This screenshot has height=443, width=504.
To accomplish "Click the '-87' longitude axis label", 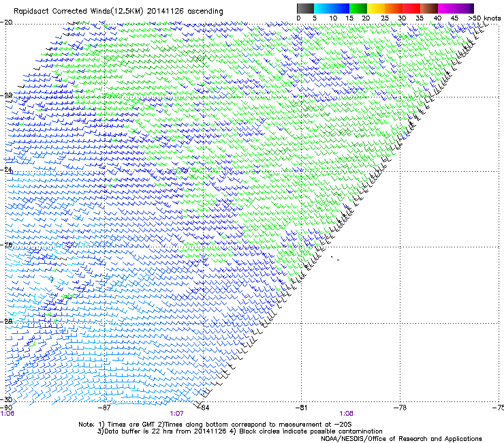I will (104, 408).
